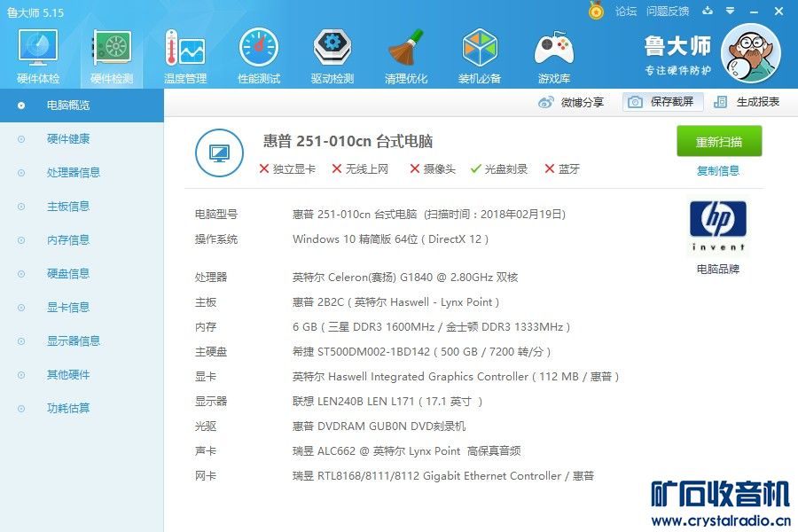Click the download/update icon in title bar
798x532 pixels.
pos(708,11)
